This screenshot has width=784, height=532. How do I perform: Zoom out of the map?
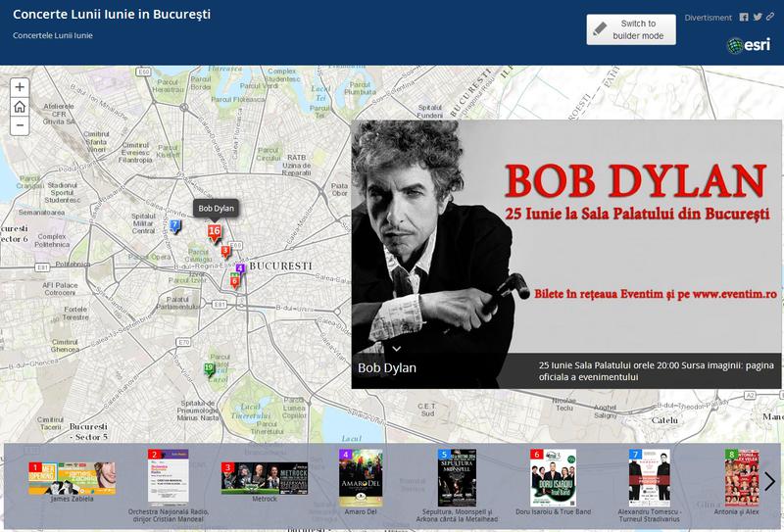click(x=20, y=125)
